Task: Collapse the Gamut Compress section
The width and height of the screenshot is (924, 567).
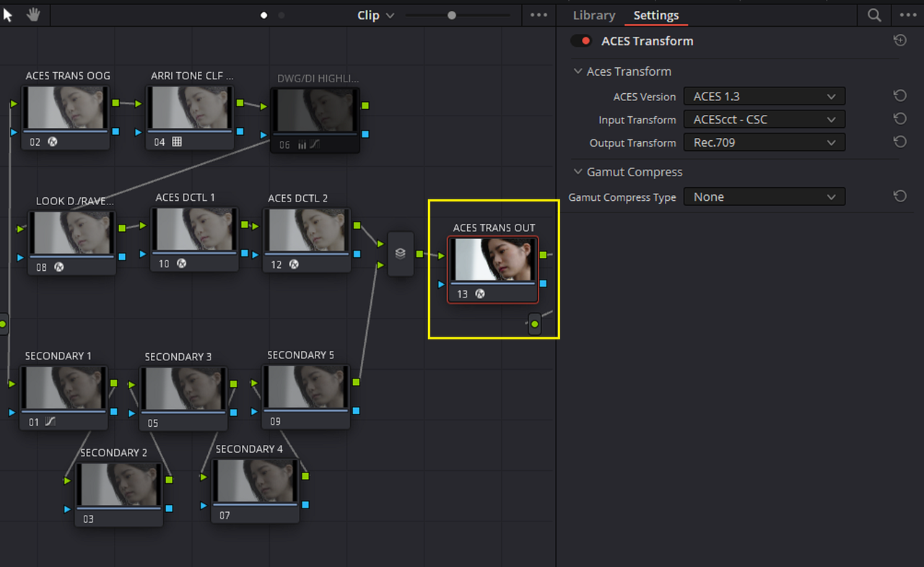Action: [577, 172]
